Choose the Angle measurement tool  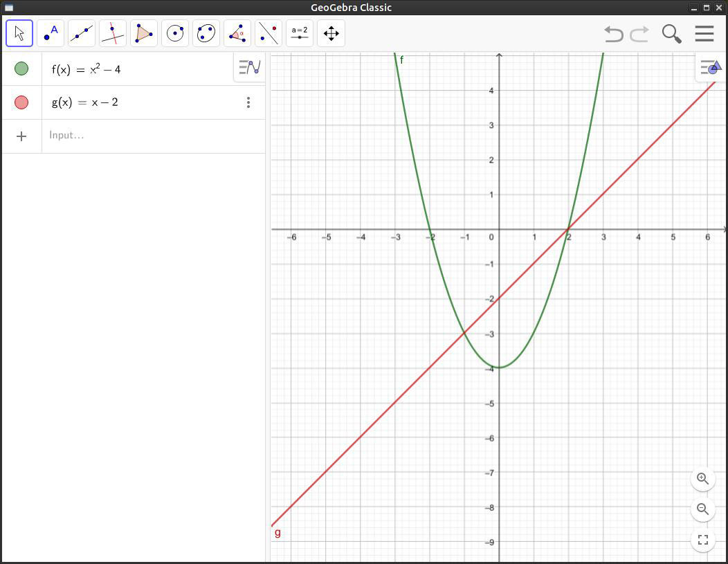point(237,33)
